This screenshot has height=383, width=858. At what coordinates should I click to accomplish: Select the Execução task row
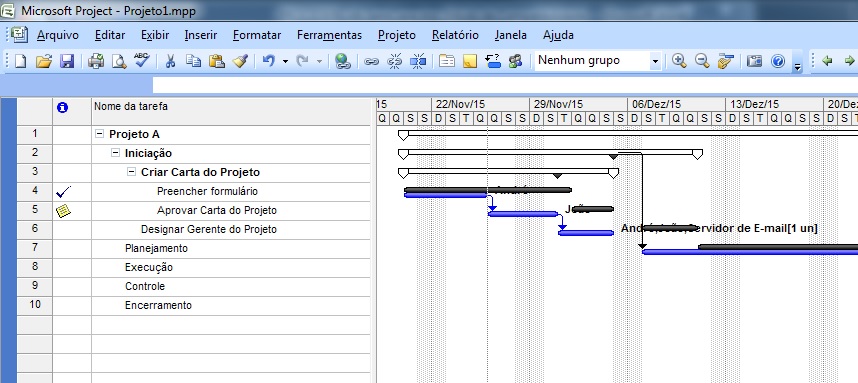coord(149,267)
